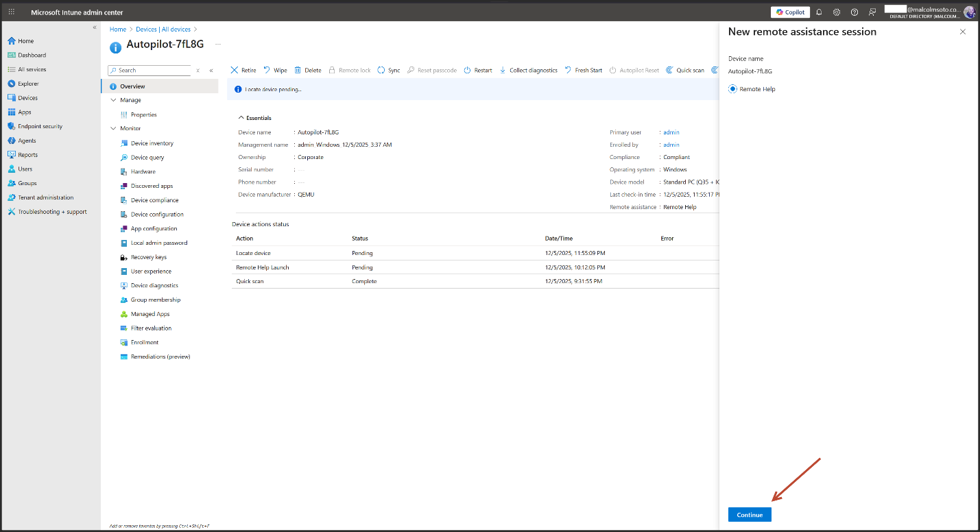This screenshot has width=980, height=532.
Task: Close the New remote assistance session pane
Action: (x=963, y=32)
